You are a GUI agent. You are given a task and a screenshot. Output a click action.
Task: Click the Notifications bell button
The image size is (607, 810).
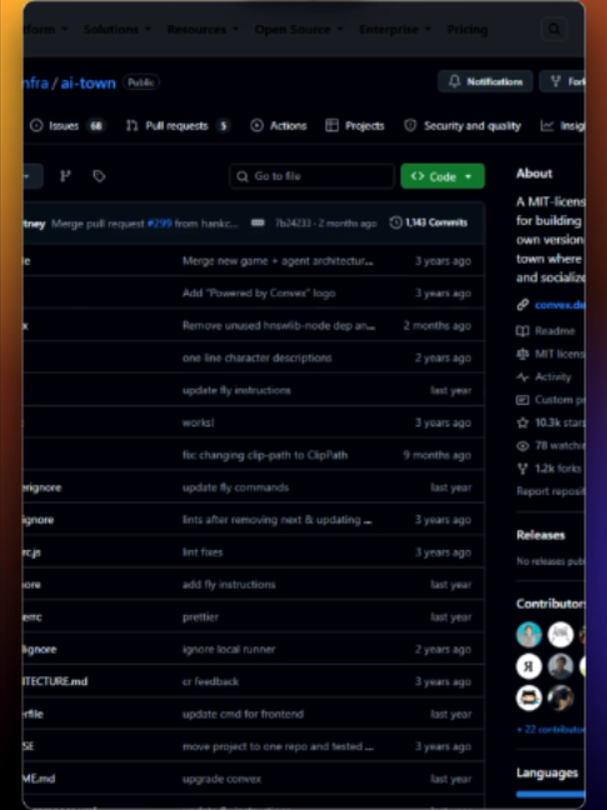click(485, 82)
